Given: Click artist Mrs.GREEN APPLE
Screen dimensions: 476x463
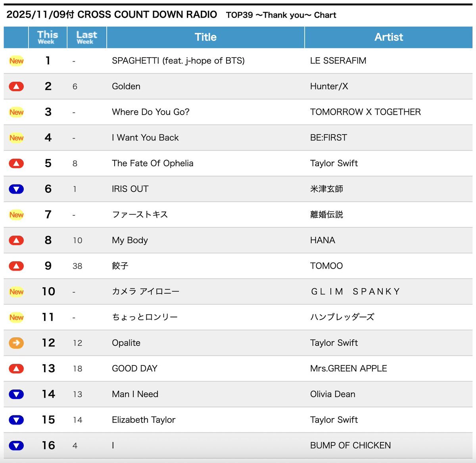Looking at the screenshot, I should [x=348, y=369].
